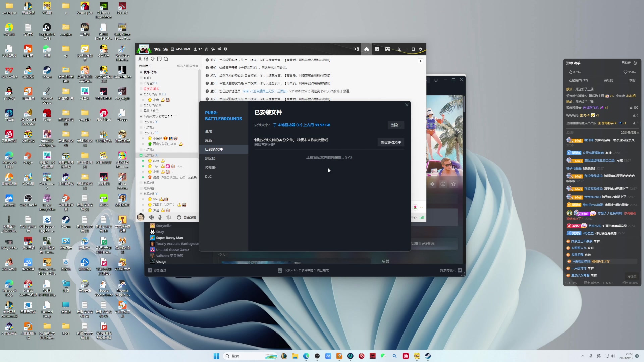This screenshot has width=644, height=362.
Task: Collapse the 七夕5队 channel in YY tree
Action: pos(141,155)
